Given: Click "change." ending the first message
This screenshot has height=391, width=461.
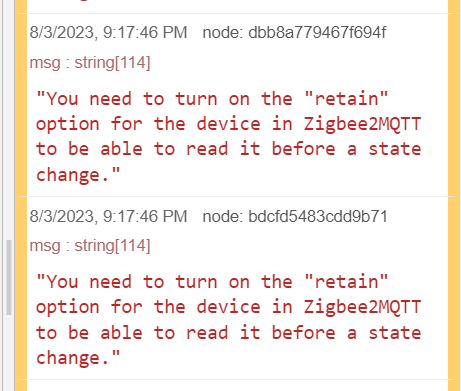Looking at the screenshot, I should (x=78, y=175).
